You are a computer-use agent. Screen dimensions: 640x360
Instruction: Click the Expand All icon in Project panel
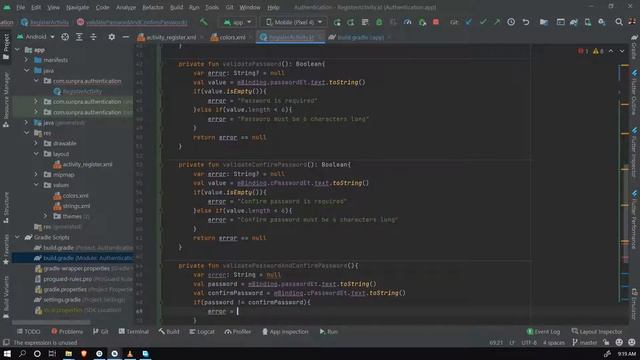point(79,37)
